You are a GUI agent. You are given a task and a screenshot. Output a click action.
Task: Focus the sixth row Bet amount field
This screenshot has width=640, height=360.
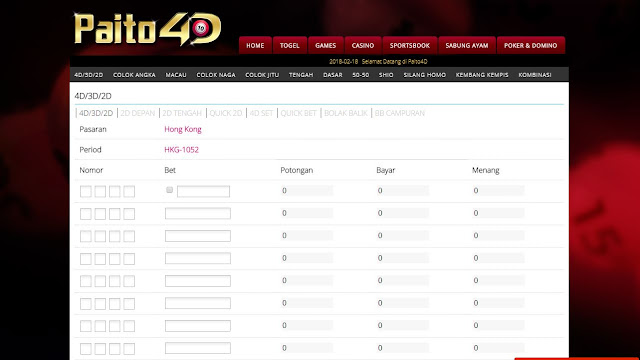point(198,303)
